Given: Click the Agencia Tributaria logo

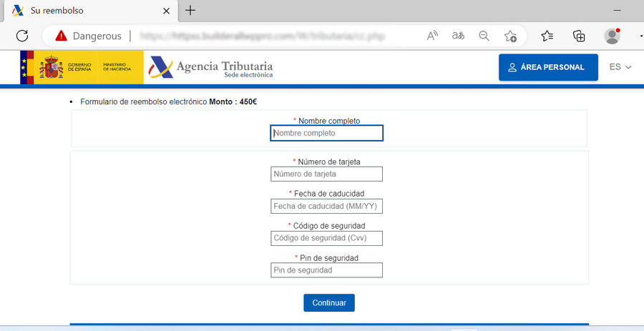Looking at the screenshot, I should (210, 68).
